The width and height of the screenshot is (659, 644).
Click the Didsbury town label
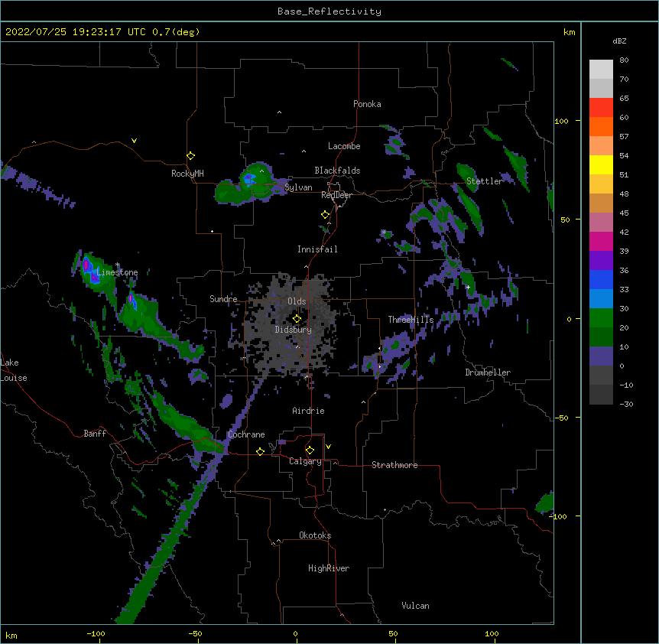(x=294, y=330)
